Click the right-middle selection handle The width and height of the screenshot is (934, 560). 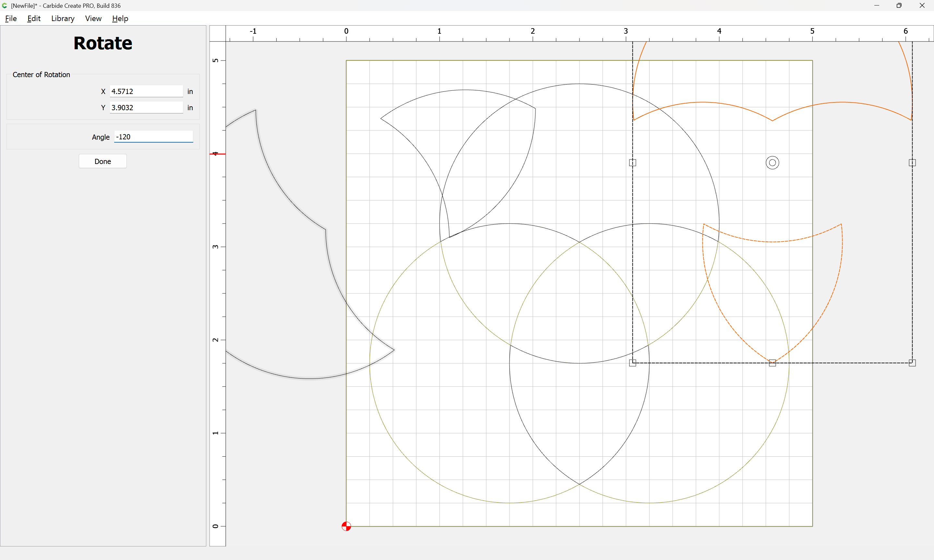(912, 163)
